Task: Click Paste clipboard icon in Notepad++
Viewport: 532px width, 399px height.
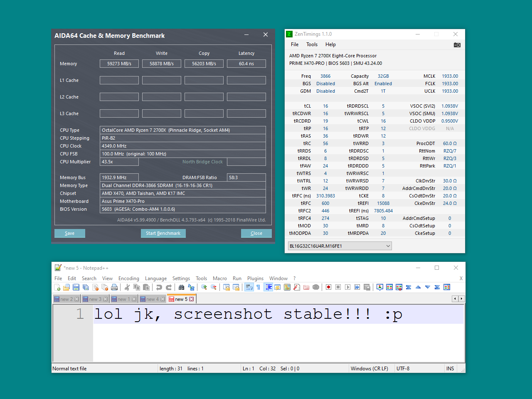Action: point(146,287)
